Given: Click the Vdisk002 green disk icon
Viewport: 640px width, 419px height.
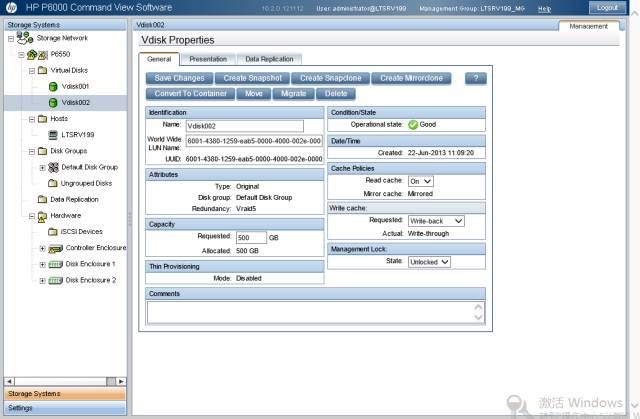Looking at the screenshot, I should [x=53, y=102].
